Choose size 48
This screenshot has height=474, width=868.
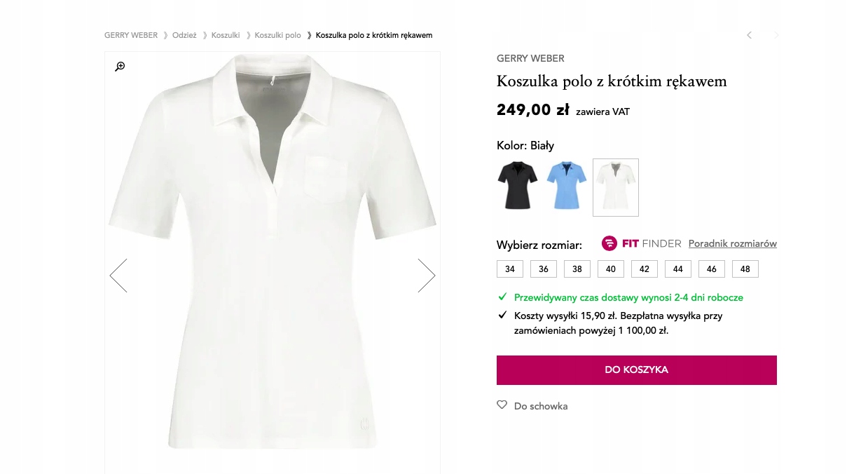[x=745, y=269]
